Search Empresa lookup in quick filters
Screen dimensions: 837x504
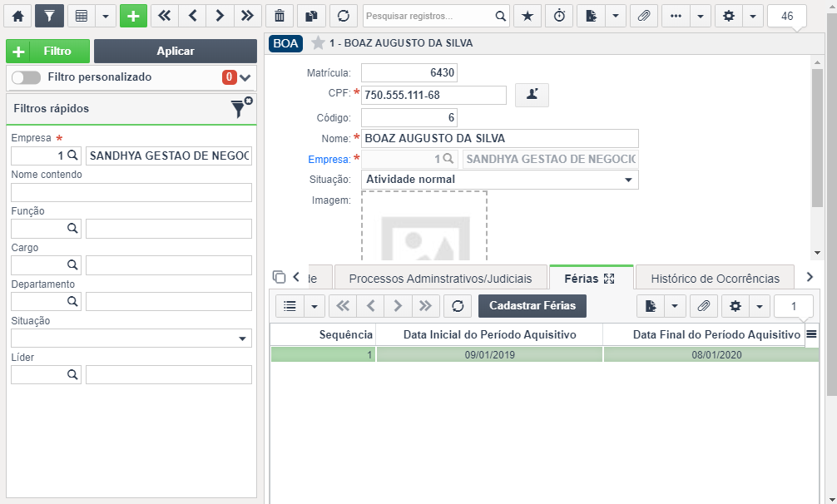(72, 156)
